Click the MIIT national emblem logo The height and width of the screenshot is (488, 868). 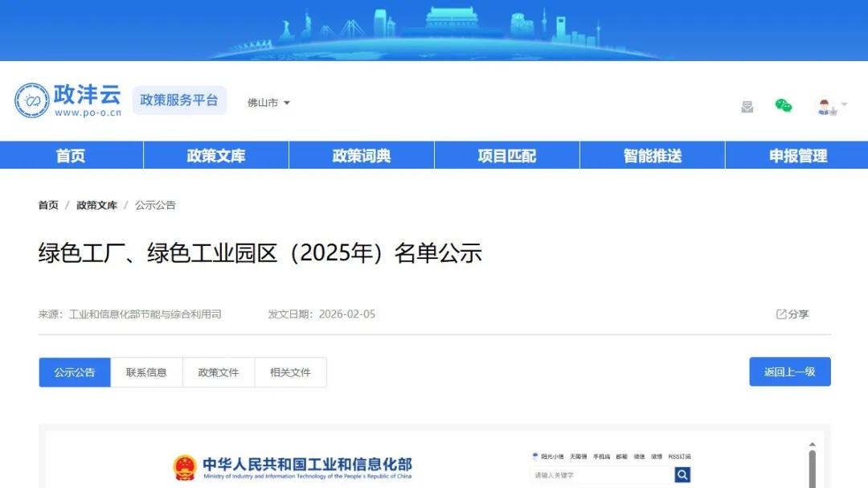[186, 466]
